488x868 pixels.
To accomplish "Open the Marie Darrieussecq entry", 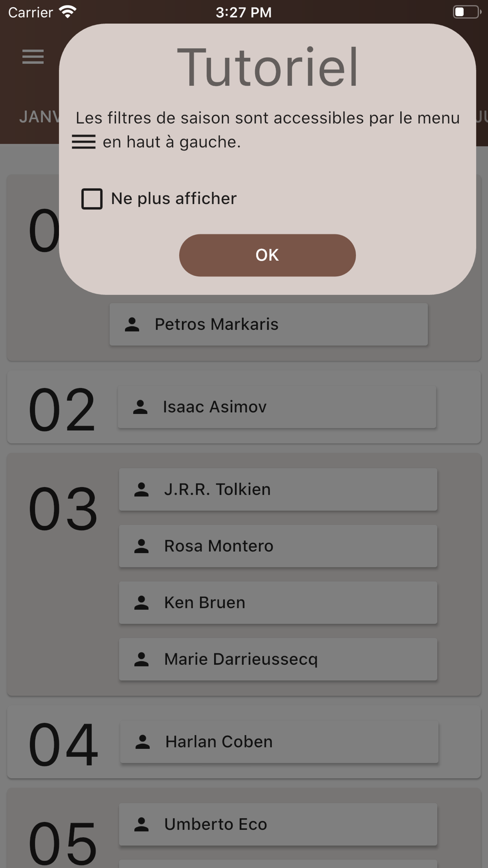I will point(278,660).
